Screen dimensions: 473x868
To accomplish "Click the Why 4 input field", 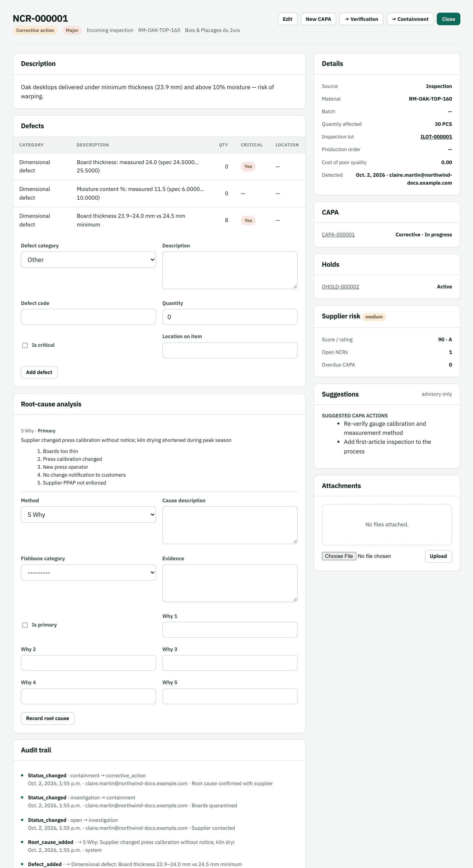I will [88, 696].
